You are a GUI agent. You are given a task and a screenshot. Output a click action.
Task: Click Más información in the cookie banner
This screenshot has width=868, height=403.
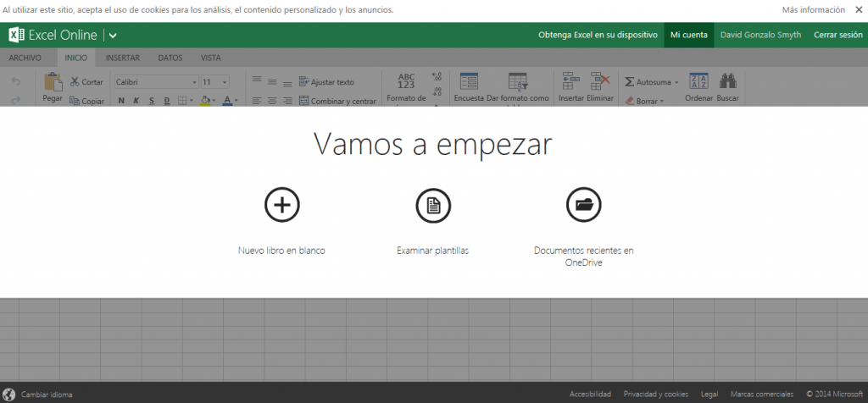click(x=813, y=10)
